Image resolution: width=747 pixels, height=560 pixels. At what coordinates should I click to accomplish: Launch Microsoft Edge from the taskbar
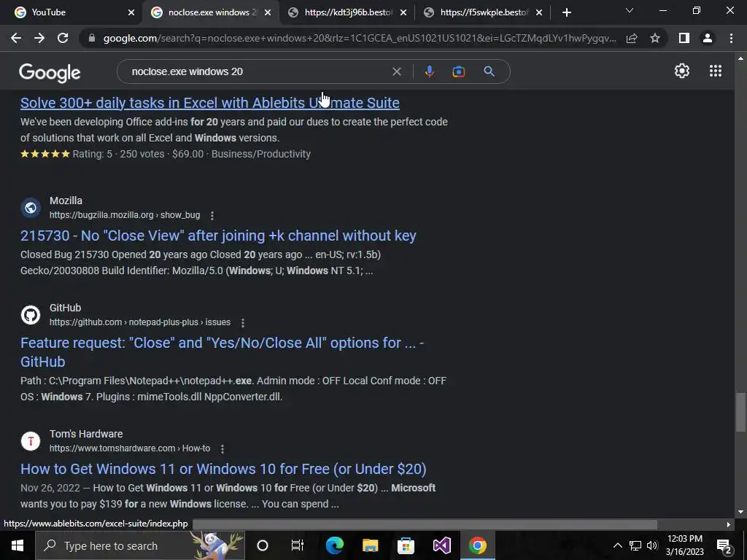pos(334,545)
